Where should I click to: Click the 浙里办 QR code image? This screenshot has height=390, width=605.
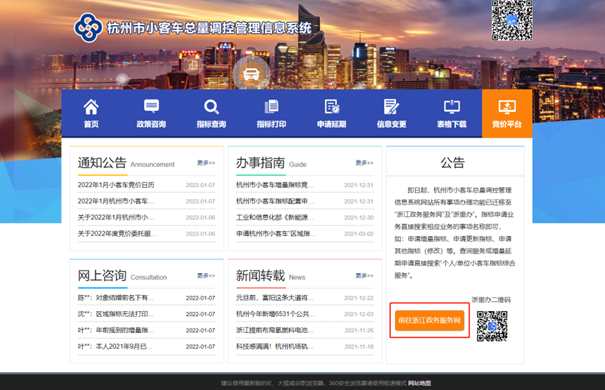coord(492,326)
